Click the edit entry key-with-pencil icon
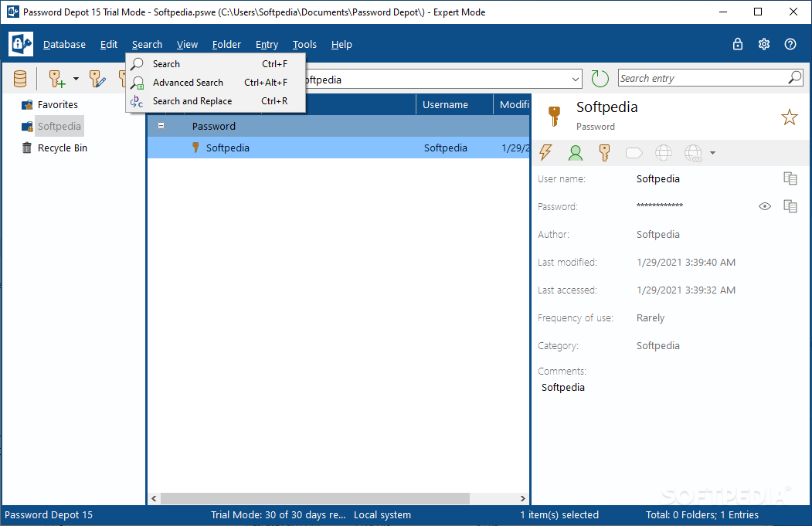This screenshot has width=812, height=526. (97, 79)
